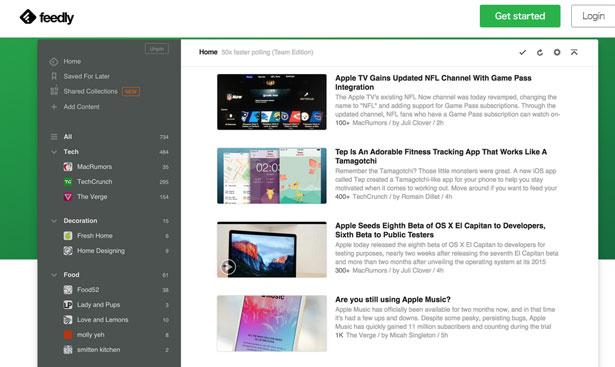Select the All category
615x367 pixels.
point(68,136)
